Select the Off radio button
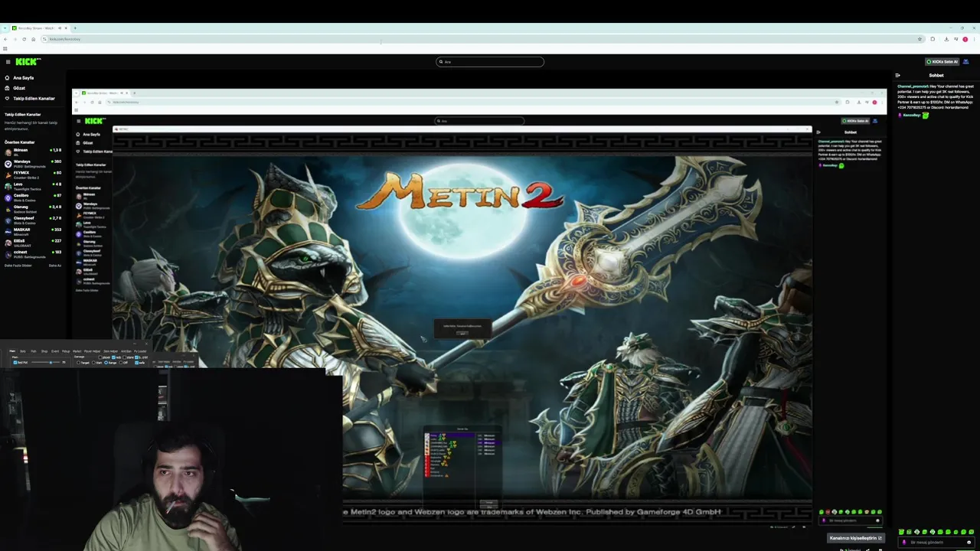Viewport: 980px width, 551px height. 120,363
